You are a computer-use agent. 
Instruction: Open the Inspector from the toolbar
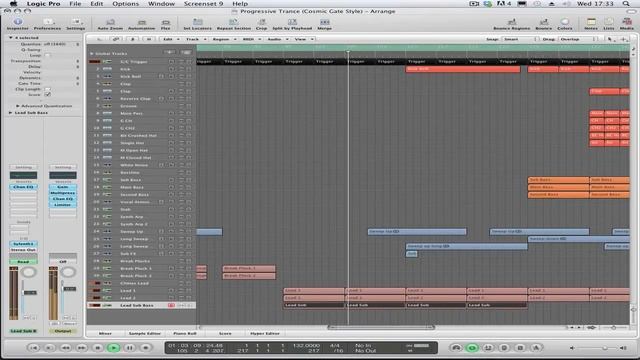tap(18, 24)
